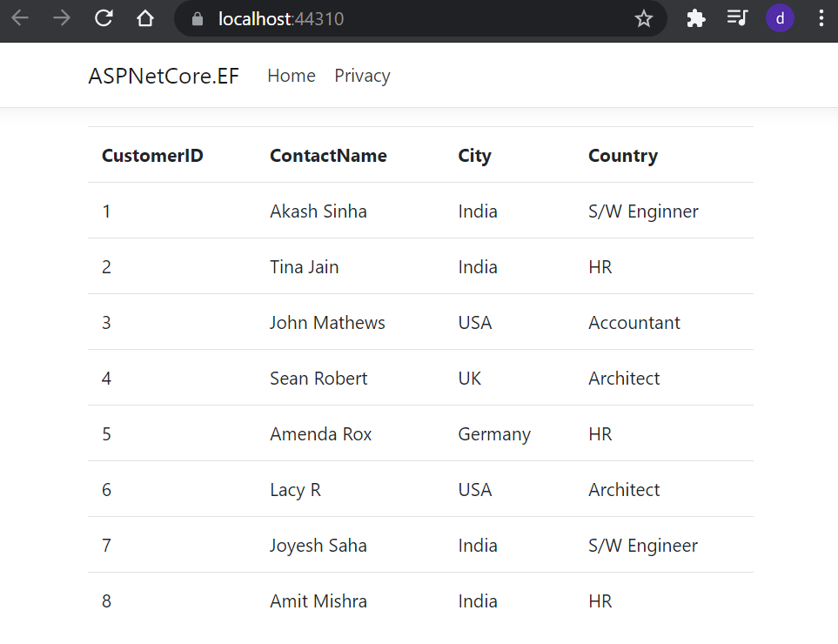This screenshot has width=838, height=644.
Task: Go to browser home page icon
Action: point(144,18)
